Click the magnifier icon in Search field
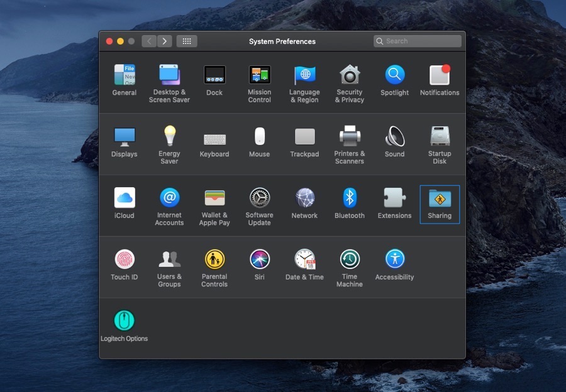 pyautogui.click(x=379, y=41)
